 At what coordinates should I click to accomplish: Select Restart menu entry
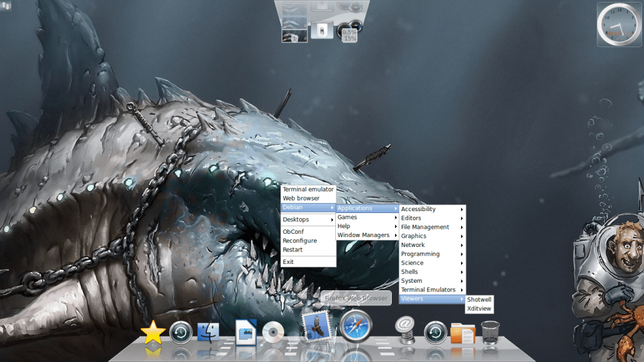pos(308,250)
